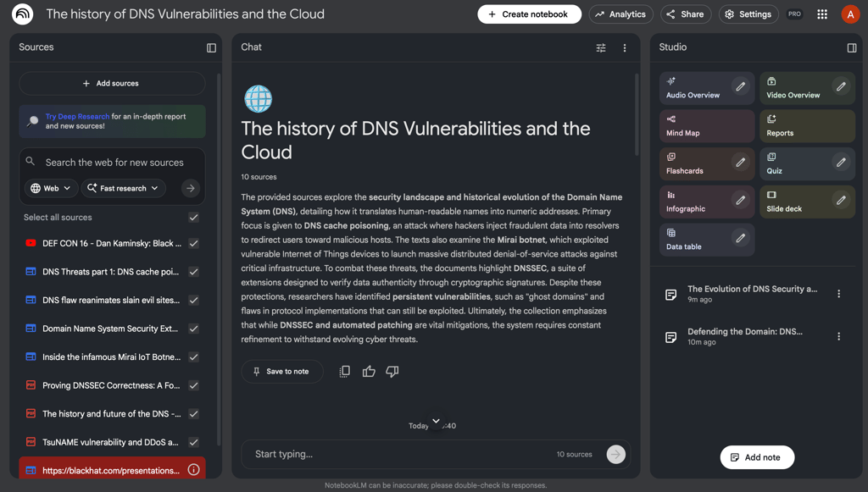The image size is (868, 492).
Task: Open options for The Evolution of DNS Security note
Action: click(x=838, y=294)
